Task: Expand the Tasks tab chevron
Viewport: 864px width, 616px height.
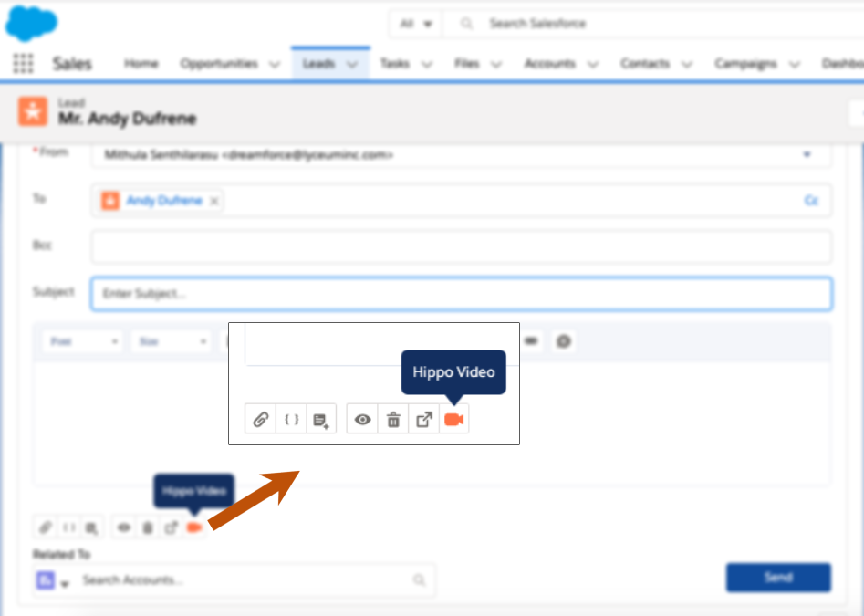Action: point(426,65)
